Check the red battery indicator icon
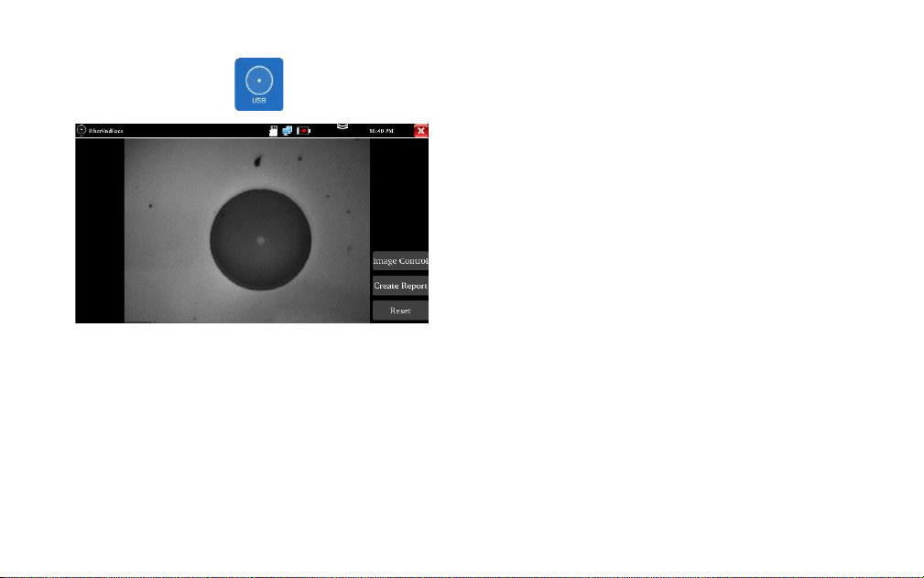This screenshot has width=924, height=578. 303,131
